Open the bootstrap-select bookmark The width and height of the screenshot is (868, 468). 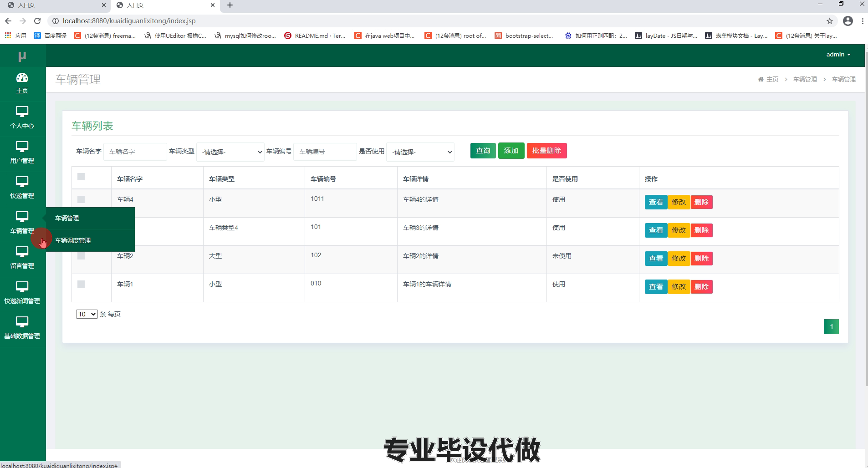(524, 36)
